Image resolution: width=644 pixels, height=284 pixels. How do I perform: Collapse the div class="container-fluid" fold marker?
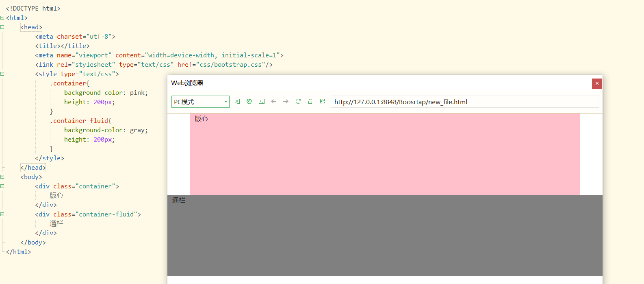[2, 214]
